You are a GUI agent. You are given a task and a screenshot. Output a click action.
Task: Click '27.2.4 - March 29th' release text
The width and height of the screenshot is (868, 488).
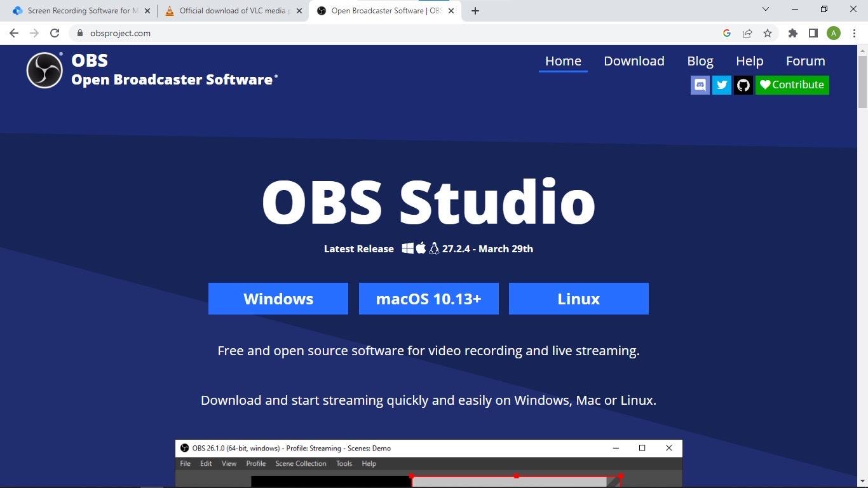pos(487,249)
